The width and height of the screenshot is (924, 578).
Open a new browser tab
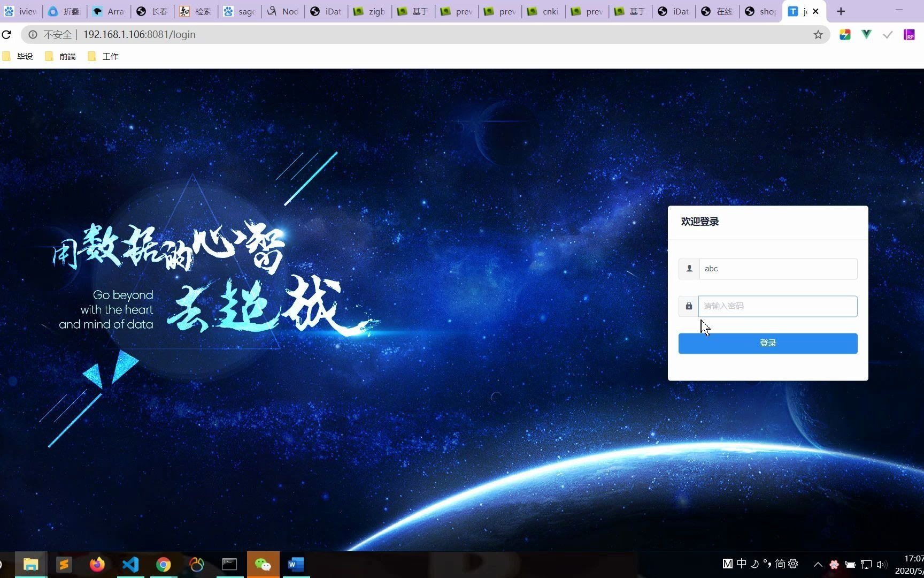click(841, 11)
